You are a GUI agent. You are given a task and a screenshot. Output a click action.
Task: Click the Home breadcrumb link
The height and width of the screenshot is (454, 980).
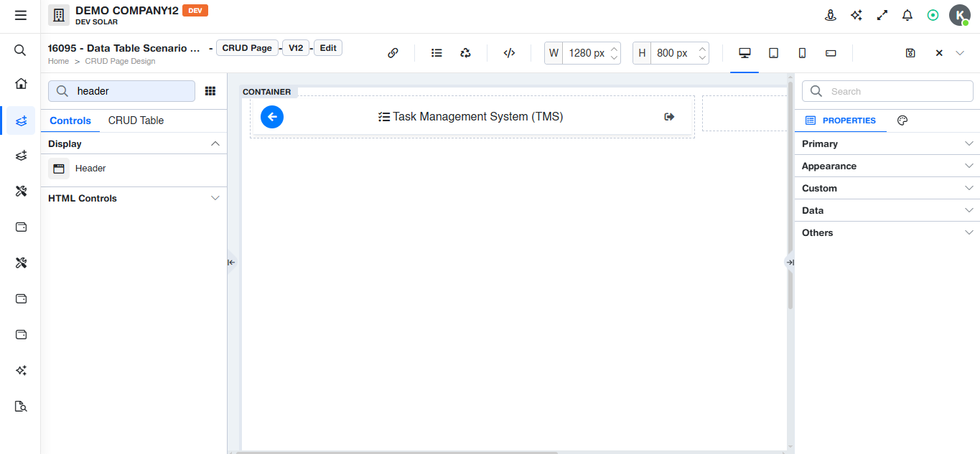(x=58, y=61)
